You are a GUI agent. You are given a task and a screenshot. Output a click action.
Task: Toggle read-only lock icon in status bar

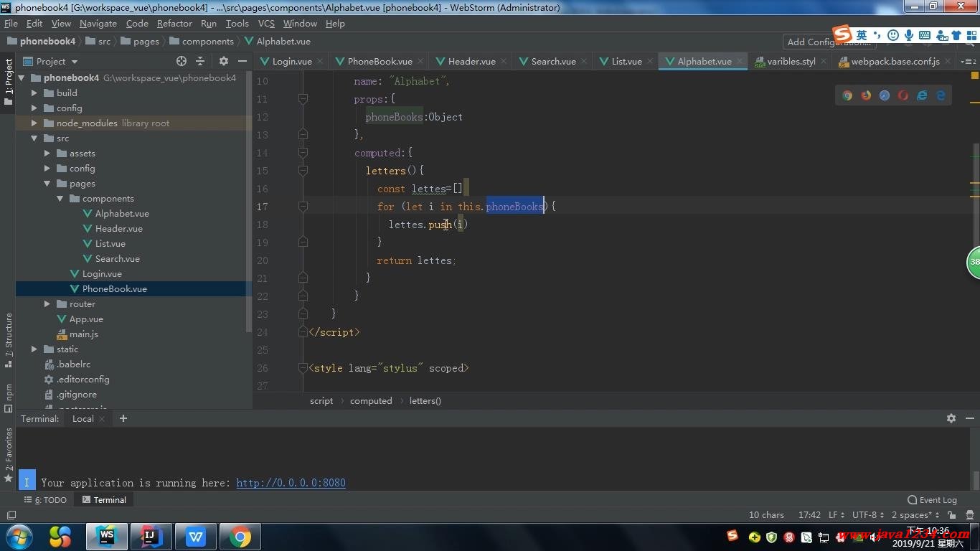951,515
